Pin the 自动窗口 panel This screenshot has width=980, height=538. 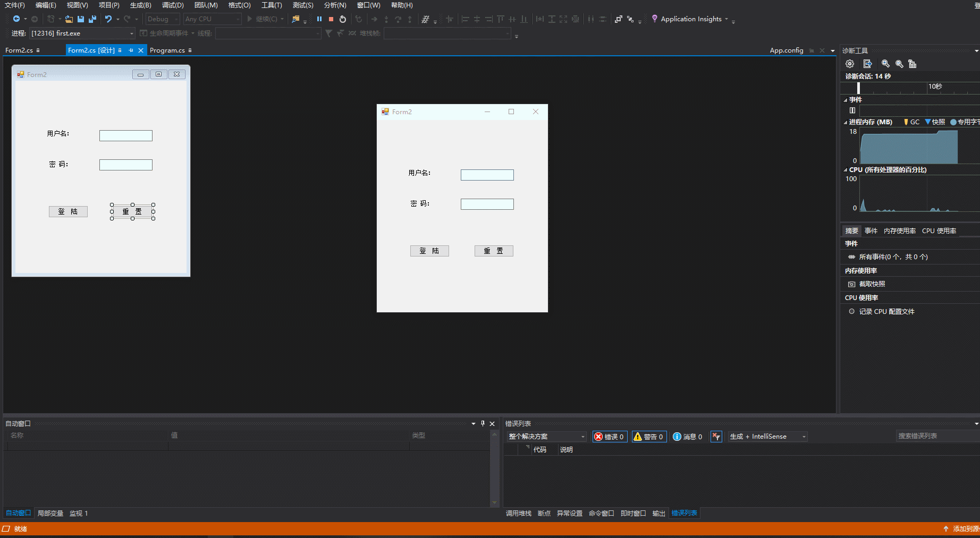tap(483, 423)
